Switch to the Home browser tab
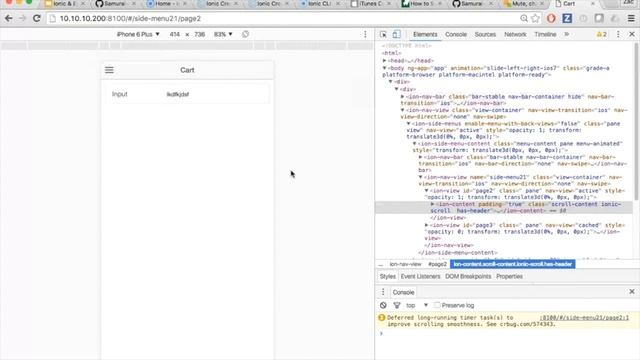Viewport: 640px width, 360px height. pyautogui.click(x=167, y=4)
